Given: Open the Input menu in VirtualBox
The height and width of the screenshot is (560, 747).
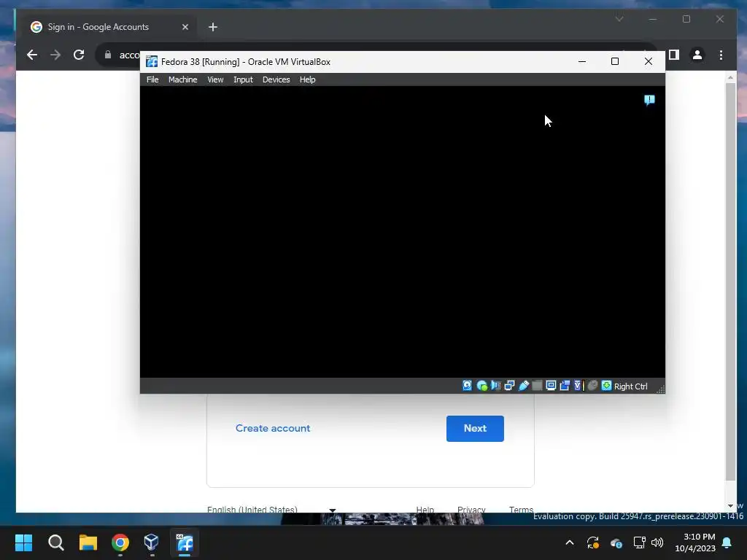Looking at the screenshot, I should [x=243, y=79].
